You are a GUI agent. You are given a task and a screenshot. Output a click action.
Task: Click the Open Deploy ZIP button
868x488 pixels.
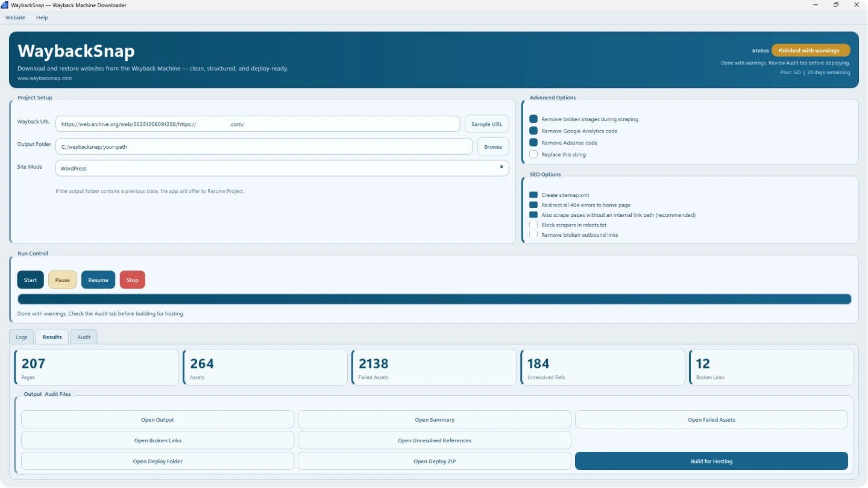tap(435, 461)
